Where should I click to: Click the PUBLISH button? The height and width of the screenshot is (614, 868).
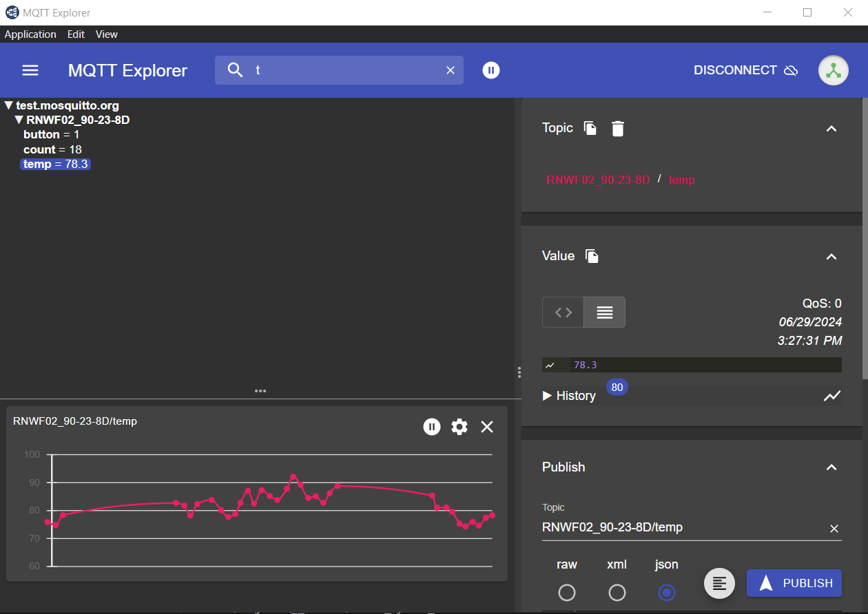click(x=794, y=583)
